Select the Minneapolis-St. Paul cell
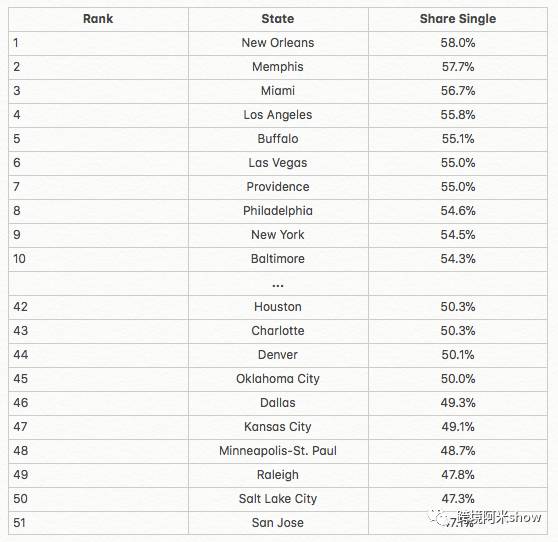The image size is (558, 542). pyautogui.click(x=278, y=451)
